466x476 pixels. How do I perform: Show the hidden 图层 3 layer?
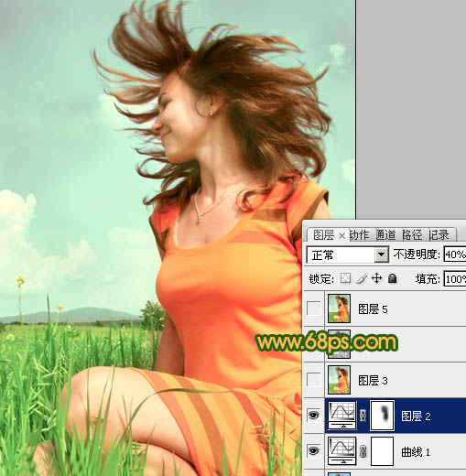314,380
